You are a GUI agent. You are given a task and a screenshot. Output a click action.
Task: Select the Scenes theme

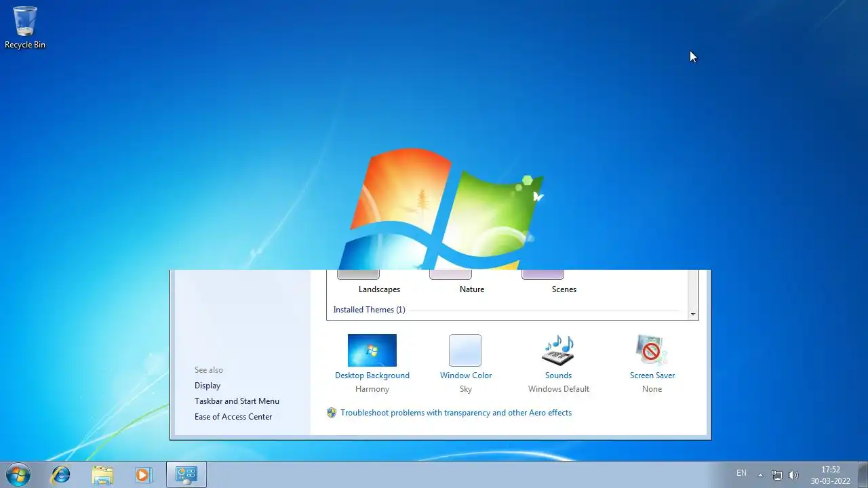[564, 289]
